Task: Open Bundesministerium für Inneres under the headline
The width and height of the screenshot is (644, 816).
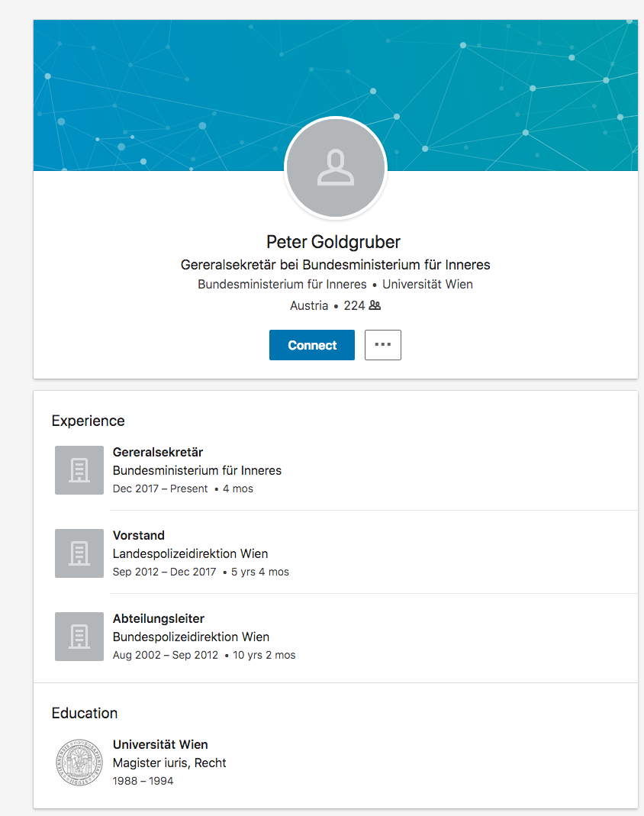Action: [x=282, y=284]
